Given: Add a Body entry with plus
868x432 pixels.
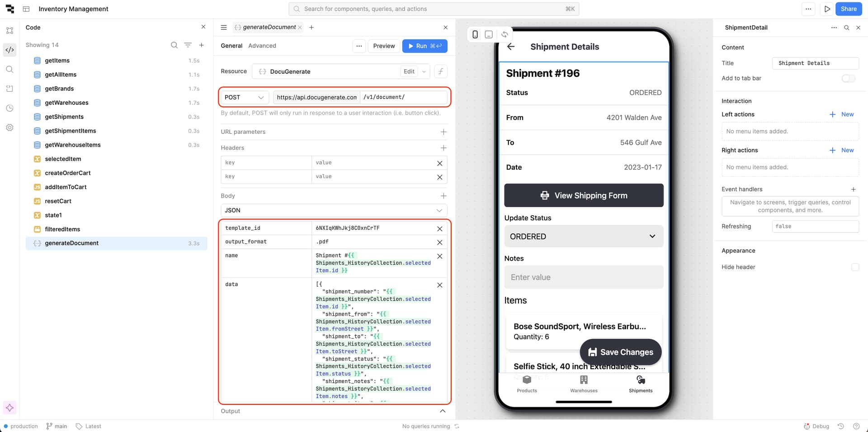Looking at the screenshot, I should click(x=443, y=196).
